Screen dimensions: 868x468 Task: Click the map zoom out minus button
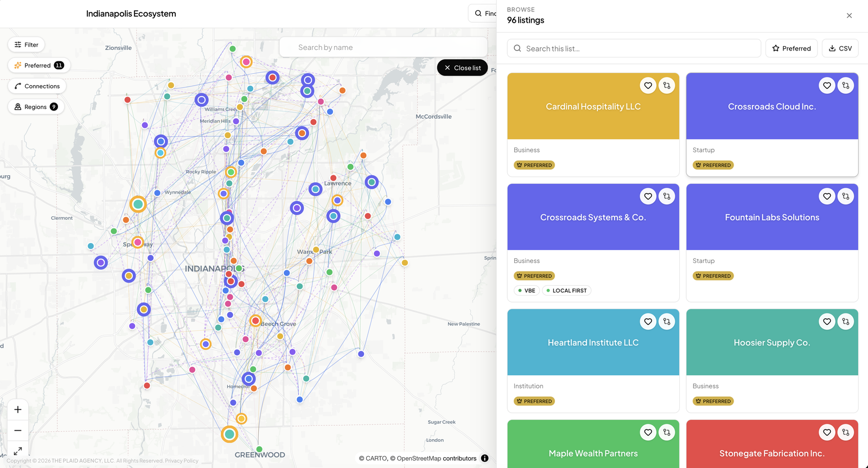click(18, 431)
